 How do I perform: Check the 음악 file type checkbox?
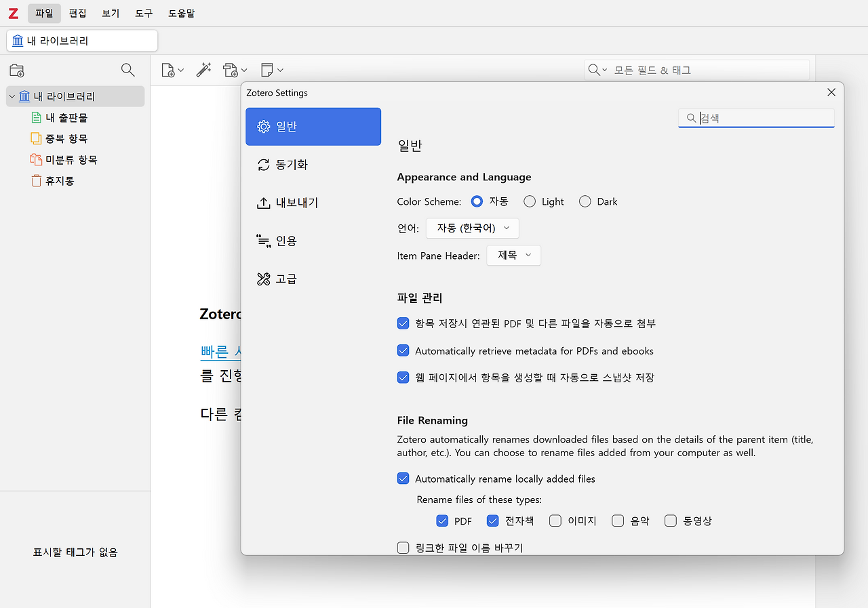pos(618,521)
